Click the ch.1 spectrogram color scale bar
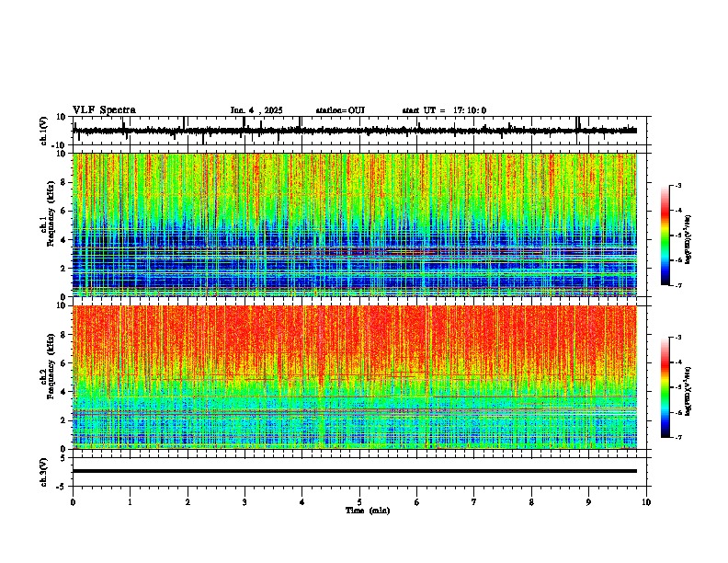Screen dimensions: 728x563 (665, 236)
